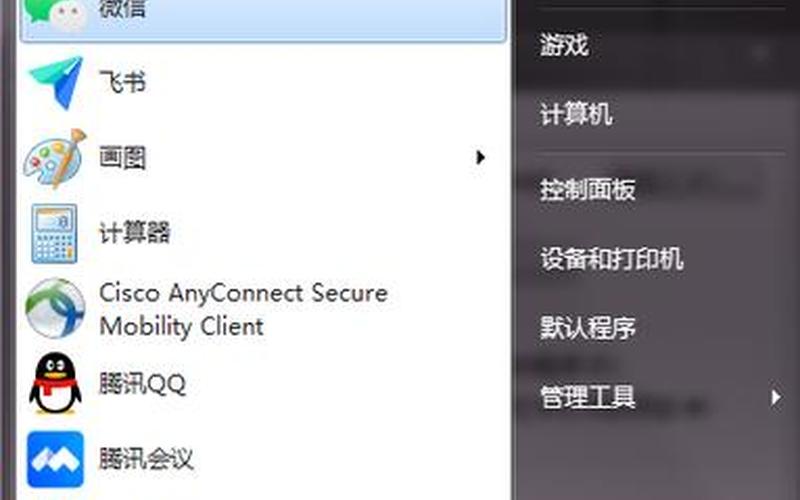Image resolution: width=800 pixels, height=500 pixels.
Task: Select the 腾讯会议 program name
Action: point(146,458)
